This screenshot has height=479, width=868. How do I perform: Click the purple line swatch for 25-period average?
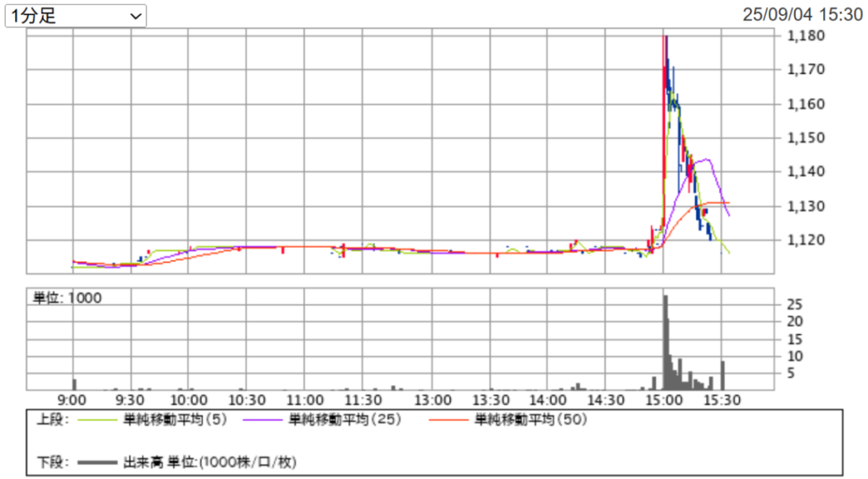[x=263, y=421]
